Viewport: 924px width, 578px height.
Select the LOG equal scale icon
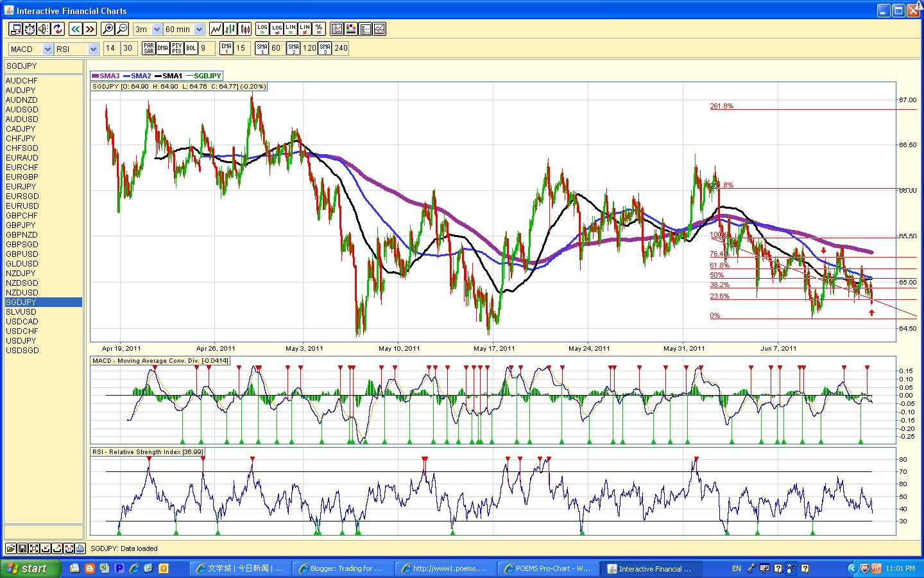[x=262, y=29]
